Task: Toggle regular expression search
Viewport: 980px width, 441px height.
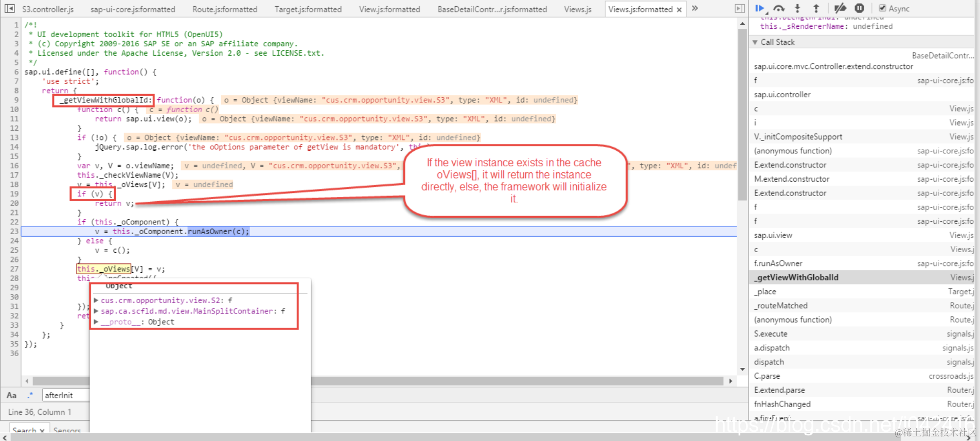Action: click(30, 395)
